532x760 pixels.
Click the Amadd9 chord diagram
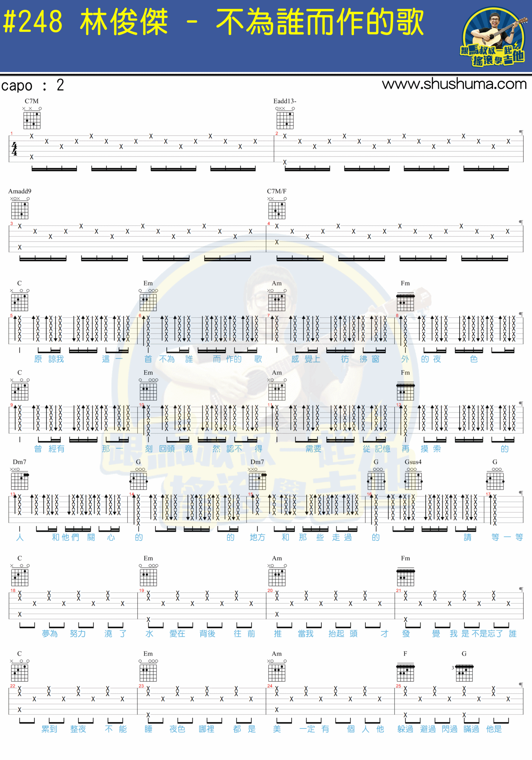[20, 209]
